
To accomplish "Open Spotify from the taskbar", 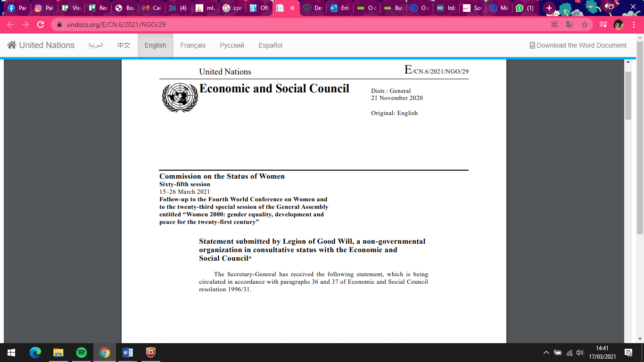I will 81,353.
